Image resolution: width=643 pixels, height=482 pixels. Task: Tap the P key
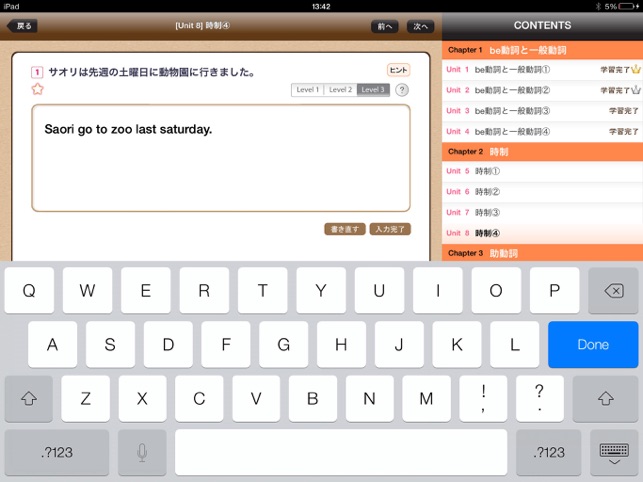[x=554, y=290]
